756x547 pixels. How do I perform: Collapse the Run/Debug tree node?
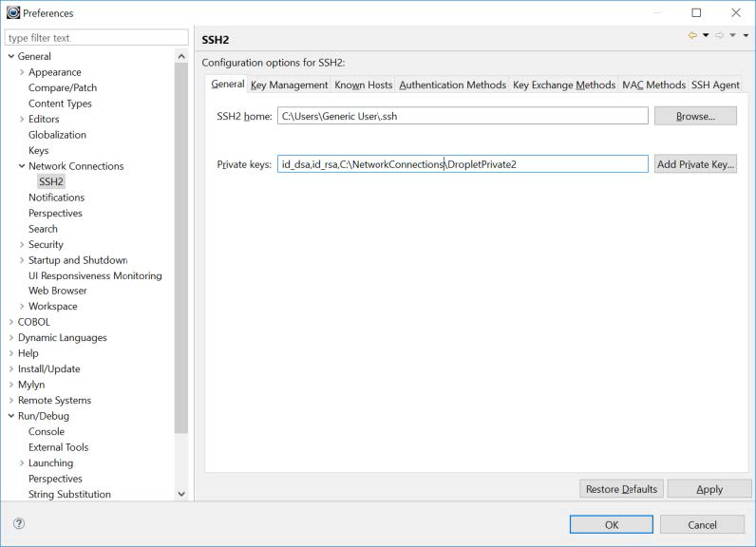pyautogui.click(x=10, y=416)
